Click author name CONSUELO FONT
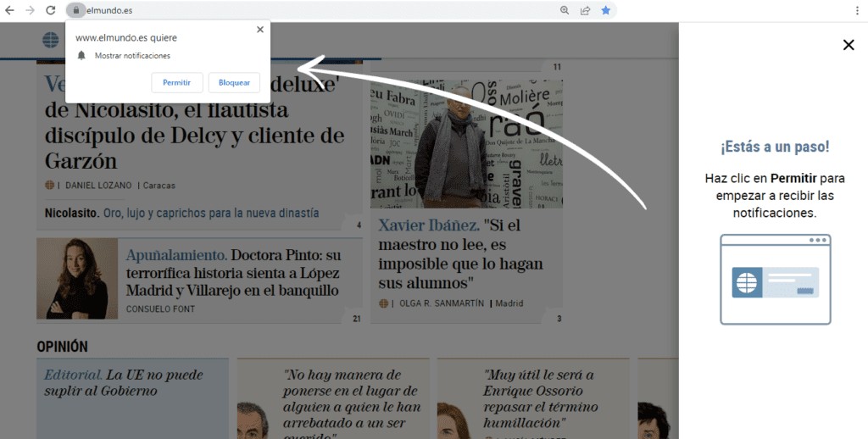Viewport: 868px width, 439px height. tap(160, 308)
